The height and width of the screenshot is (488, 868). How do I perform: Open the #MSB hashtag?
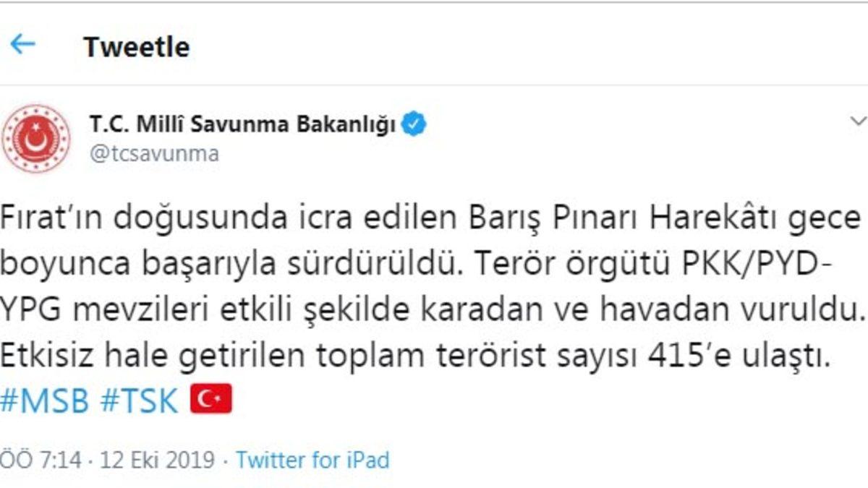[44, 401]
